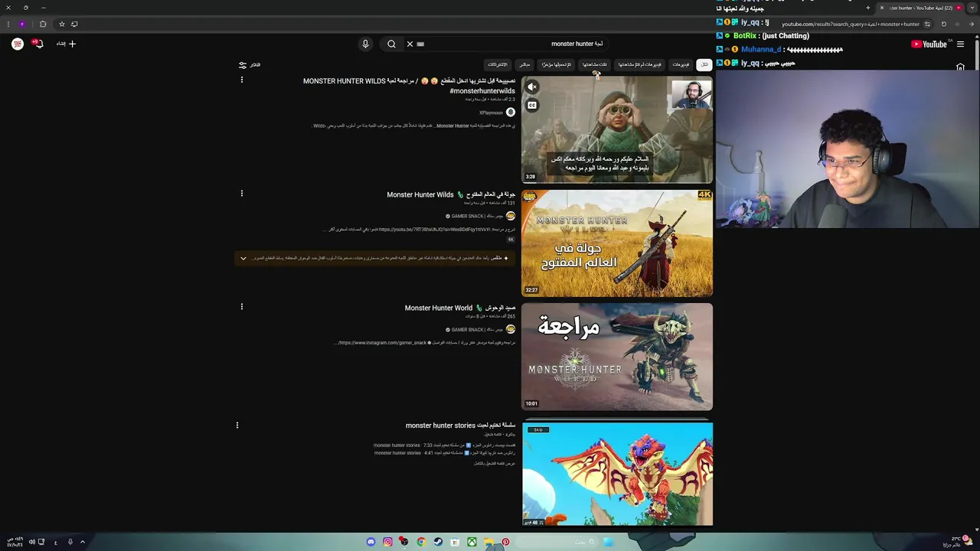Select the 'مباشر' filter chip

click(x=524, y=64)
